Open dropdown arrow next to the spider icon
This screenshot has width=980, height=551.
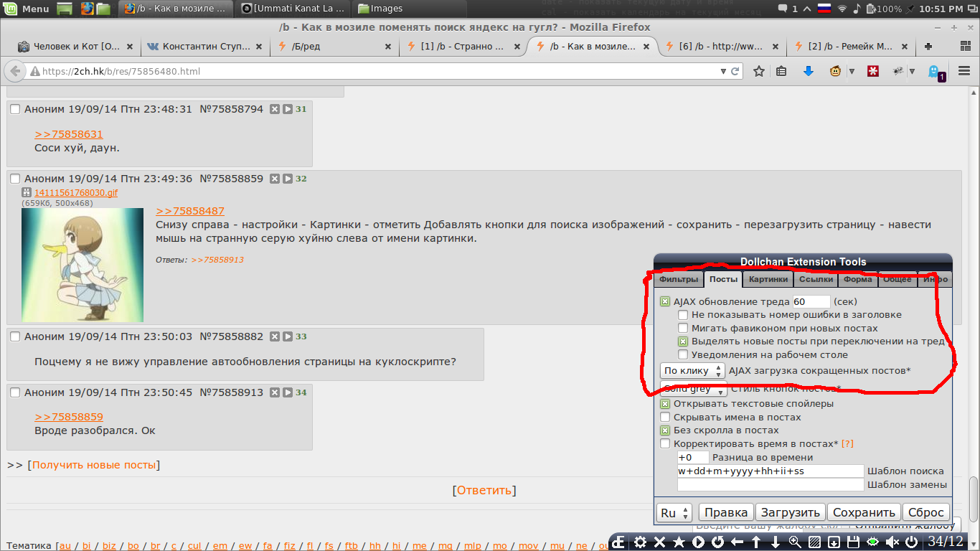912,72
